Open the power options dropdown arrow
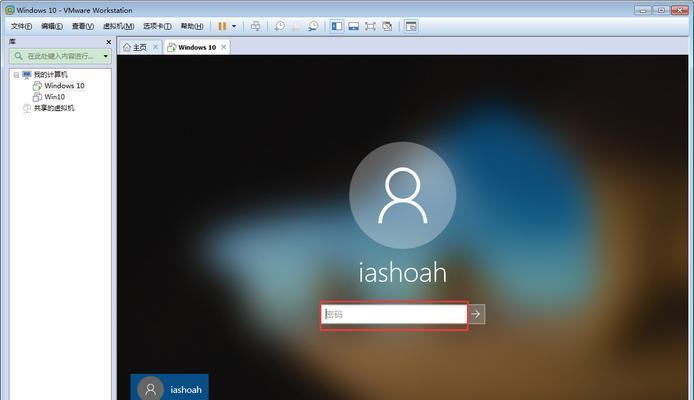Image resolution: width=694 pixels, height=400 pixels. 234,26
